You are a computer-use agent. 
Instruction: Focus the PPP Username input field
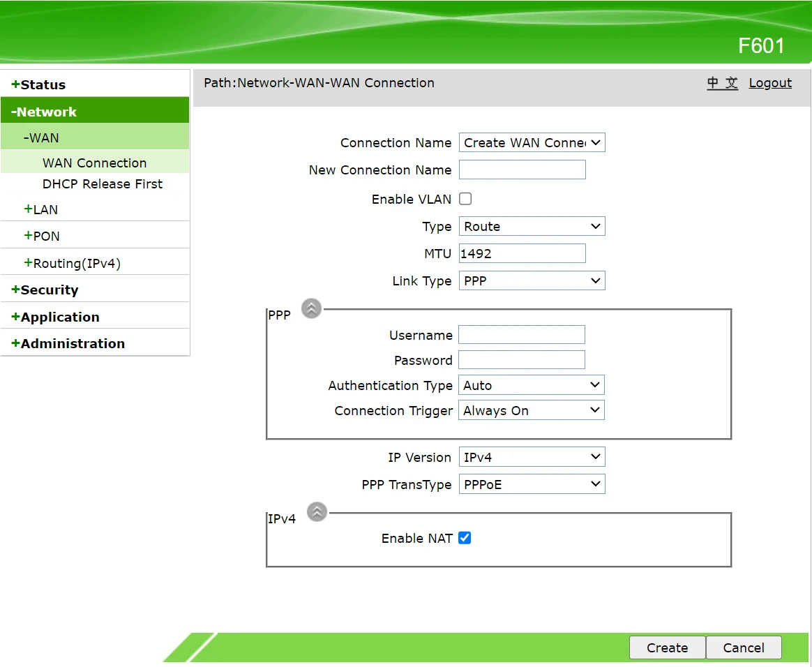coord(521,336)
